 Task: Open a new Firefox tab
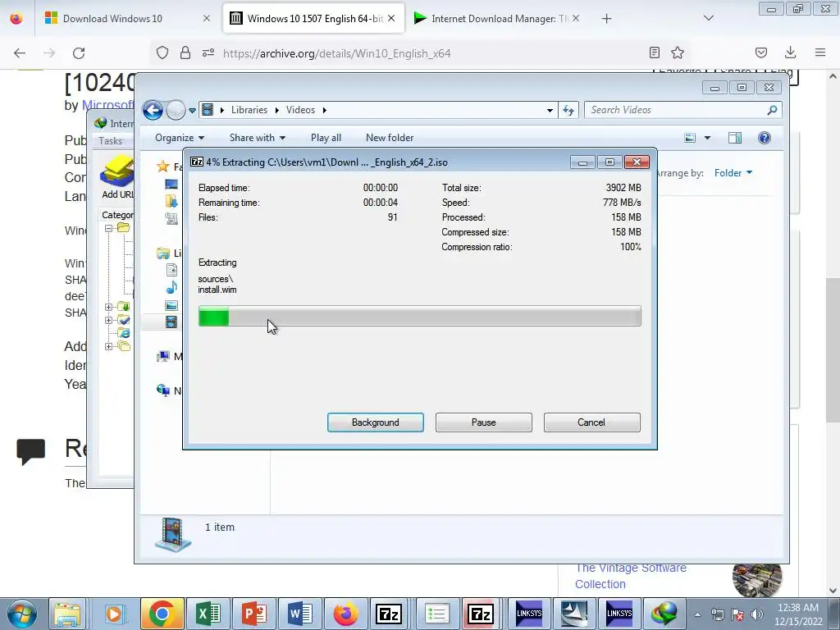606,19
